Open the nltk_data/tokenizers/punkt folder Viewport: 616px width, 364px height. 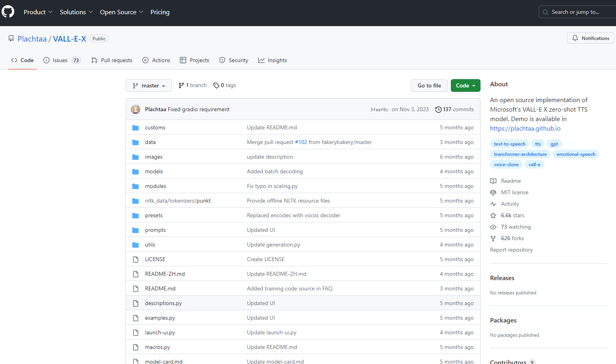pos(178,201)
